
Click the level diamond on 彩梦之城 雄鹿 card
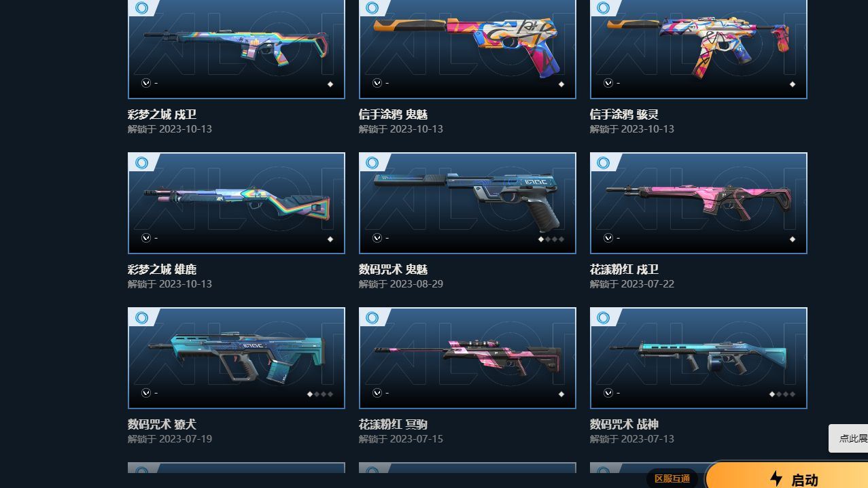point(330,239)
